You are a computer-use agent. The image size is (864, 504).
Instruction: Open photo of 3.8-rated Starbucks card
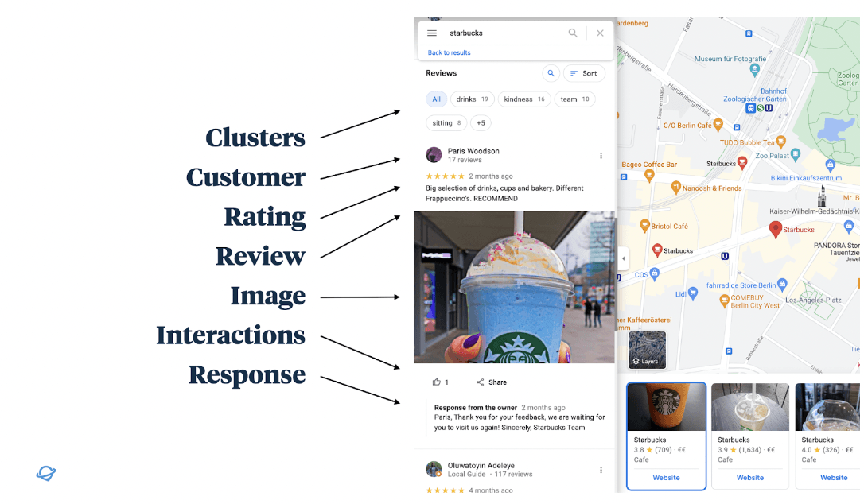(x=667, y=407)
